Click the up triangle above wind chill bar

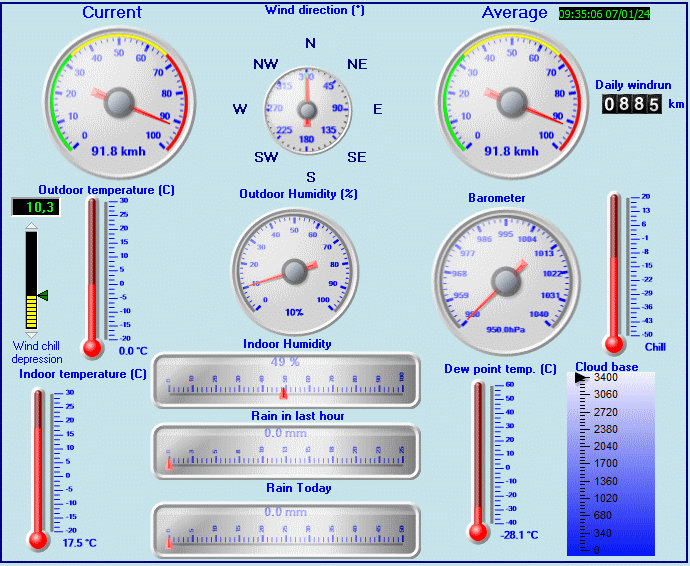click(31, 226)
